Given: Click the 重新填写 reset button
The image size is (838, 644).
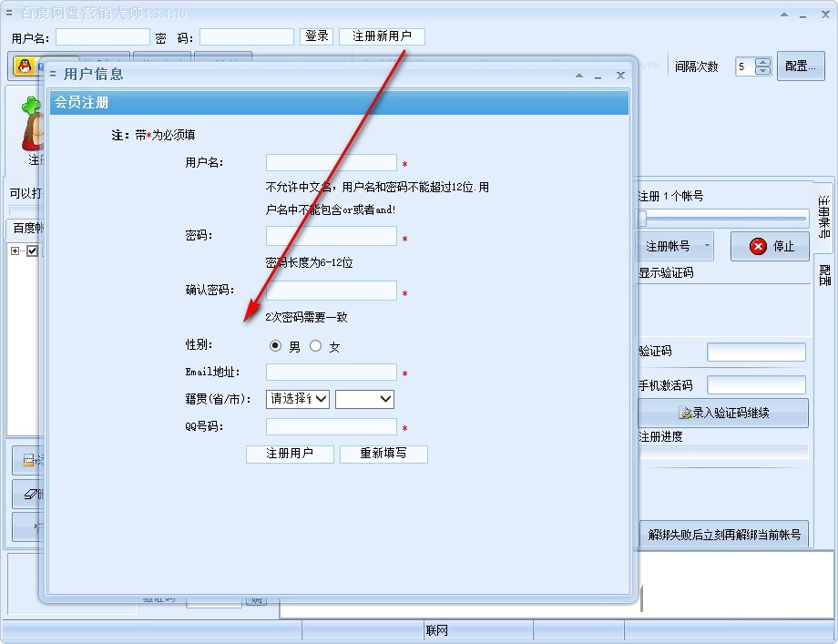Looking at the screenshot, I should (383, 454).
